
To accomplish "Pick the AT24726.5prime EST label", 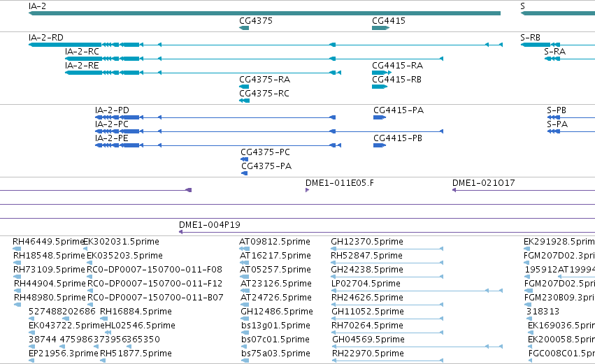I will pyautogui.click(x=276, y=298).
